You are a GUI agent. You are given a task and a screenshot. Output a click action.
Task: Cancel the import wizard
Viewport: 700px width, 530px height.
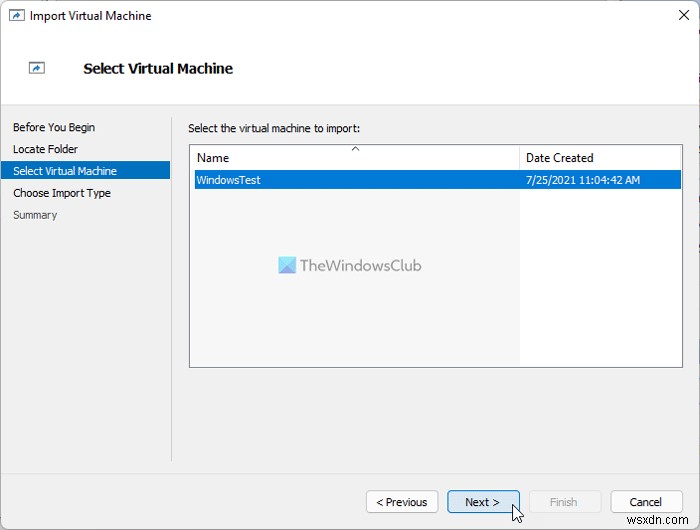point(646,502)
